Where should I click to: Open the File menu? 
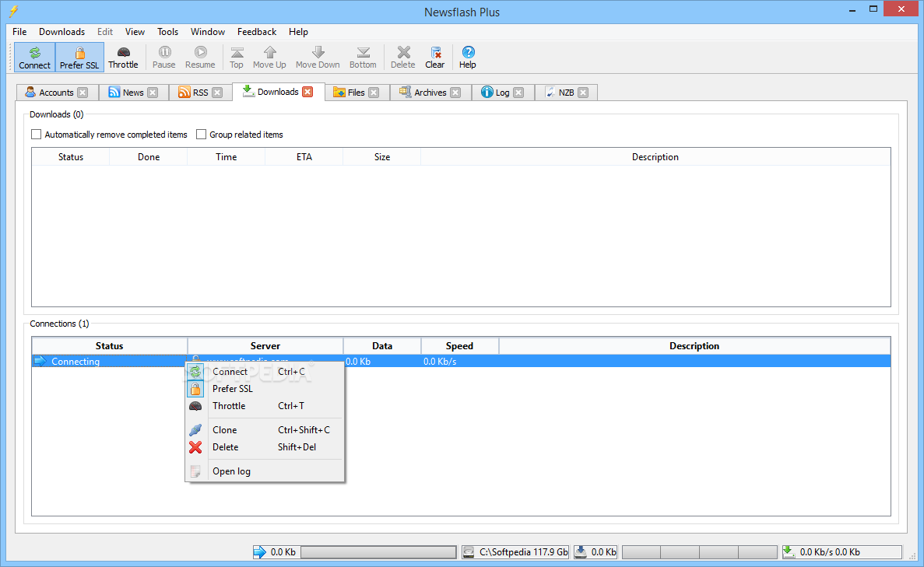pos(19,32)
